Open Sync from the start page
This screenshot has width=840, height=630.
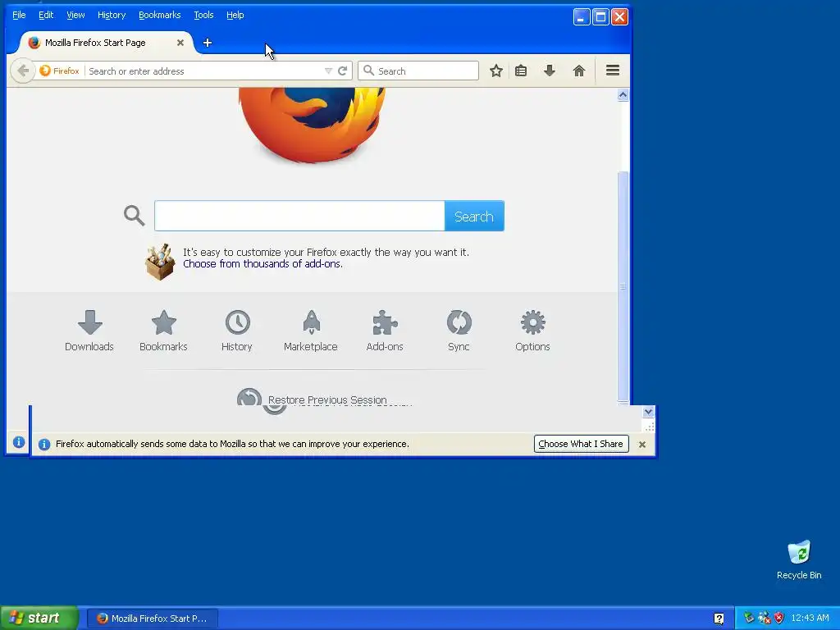(x=459, y=331)
